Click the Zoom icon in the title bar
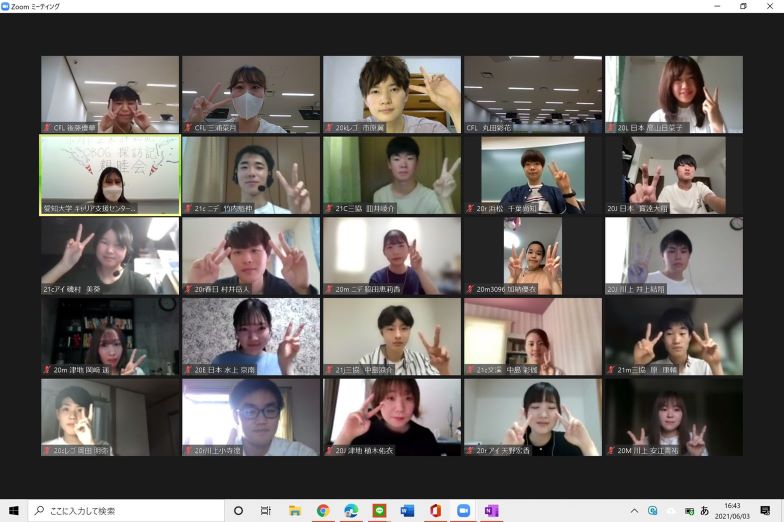The image size is (784, 522). (x=6, y=6)
